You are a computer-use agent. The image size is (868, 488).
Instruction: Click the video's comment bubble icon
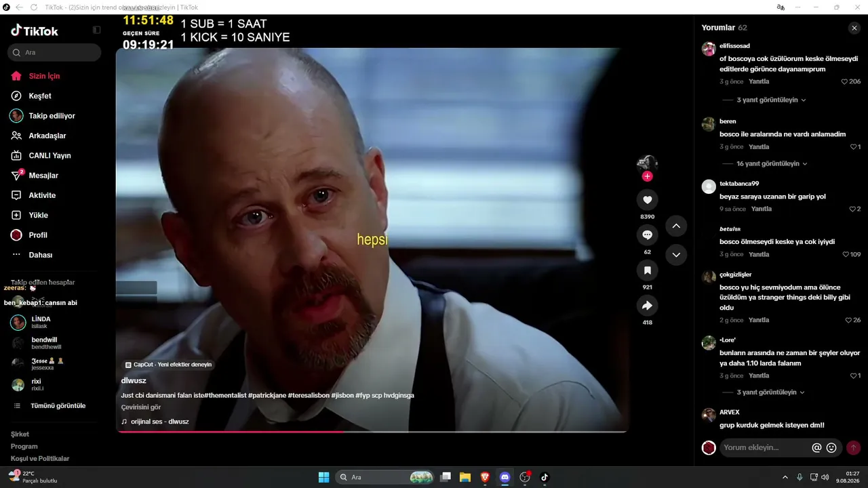(647, 235)
